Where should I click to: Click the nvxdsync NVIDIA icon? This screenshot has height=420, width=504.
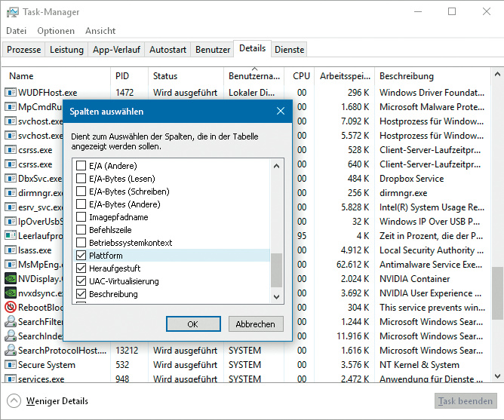(11, 293)
